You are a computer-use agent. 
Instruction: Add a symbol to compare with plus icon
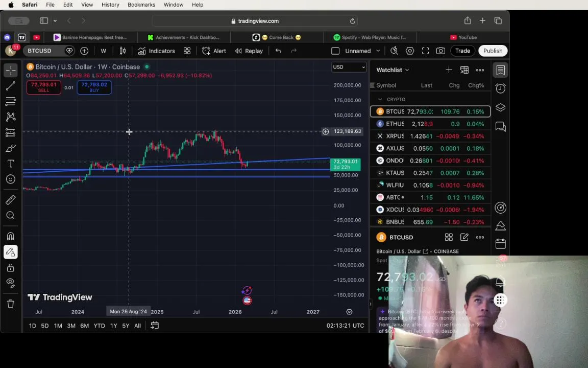tap(84, 51)
